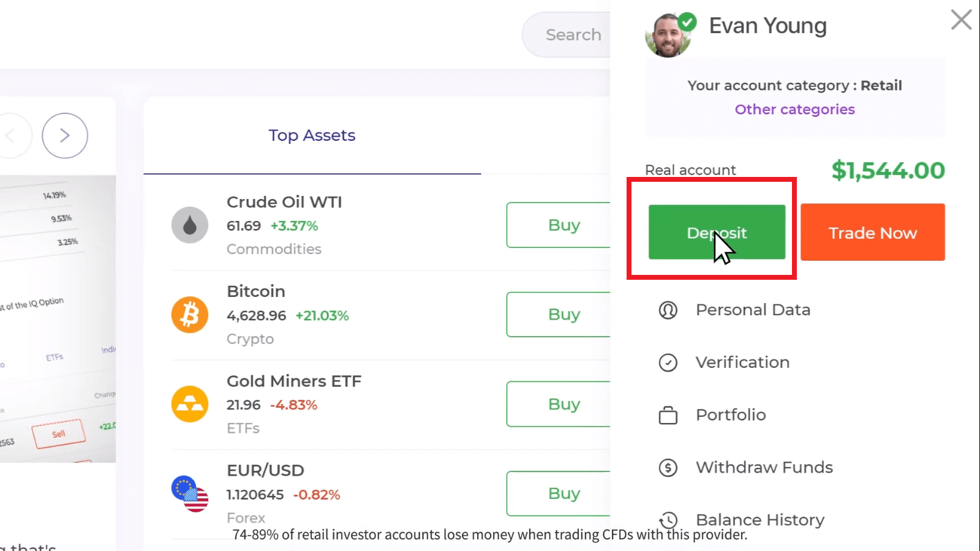Click the Withdraw Funds dollar icon
Screen dimensions: 980x551
(668, 468)
